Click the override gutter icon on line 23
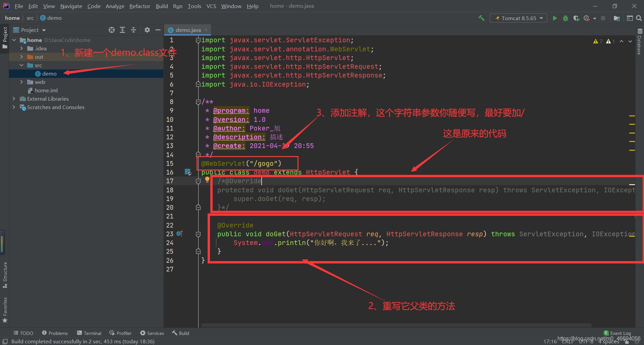 tap(180, 234)
